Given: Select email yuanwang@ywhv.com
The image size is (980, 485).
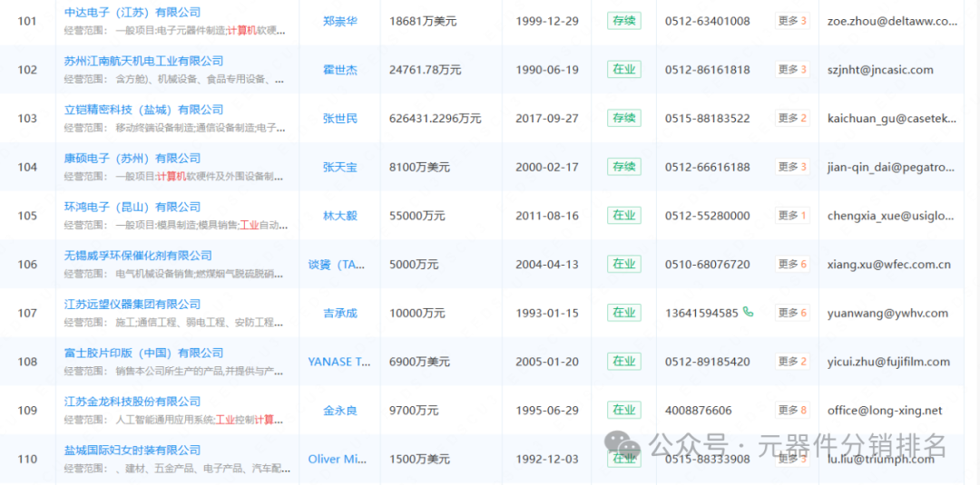Looking at the screenshot, I should (x=887, y=314).
